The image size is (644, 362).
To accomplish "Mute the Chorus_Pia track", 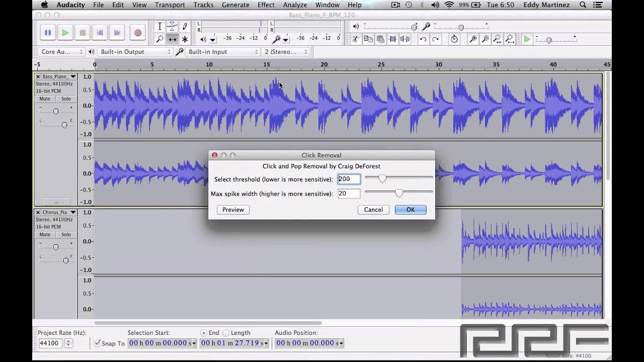I will [x=45, y=235].
